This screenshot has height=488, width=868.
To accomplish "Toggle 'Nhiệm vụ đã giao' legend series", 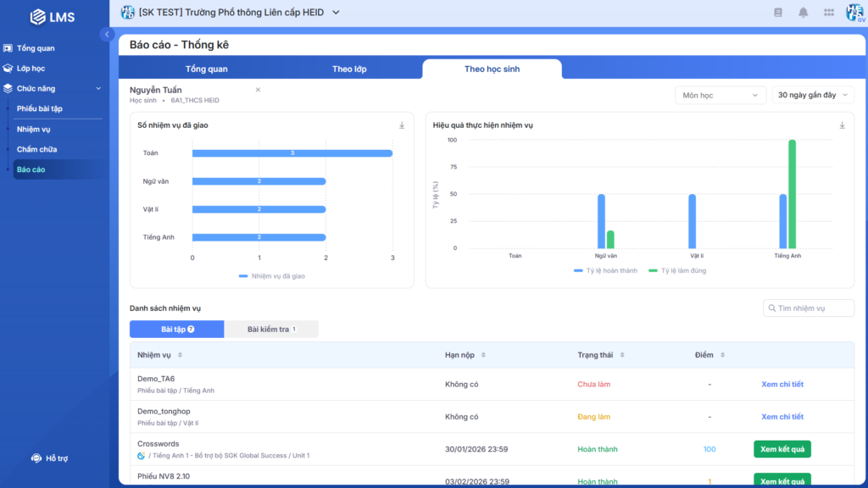I will [x=271, y=276].
